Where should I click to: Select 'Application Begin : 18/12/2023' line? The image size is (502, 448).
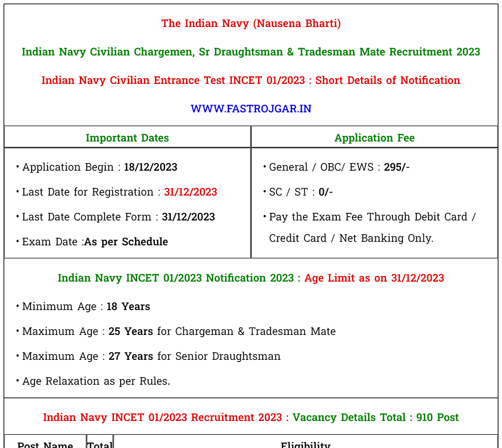click(x=100, y=167)
